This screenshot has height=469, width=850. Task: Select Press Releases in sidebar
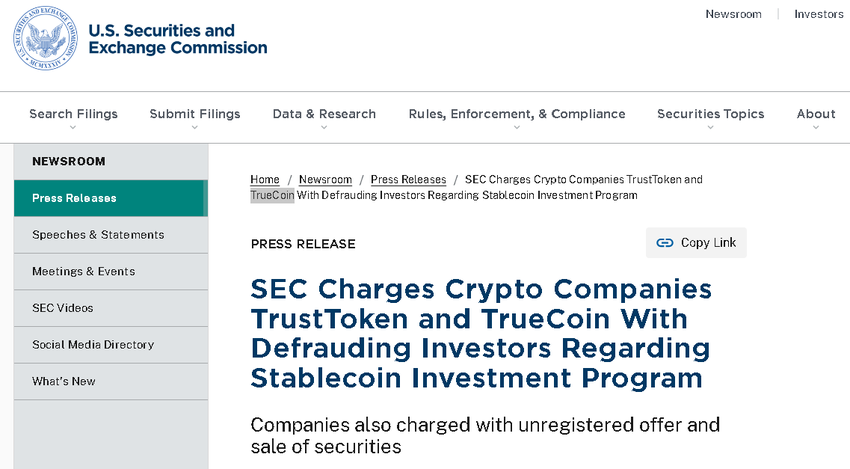tap(74, 198)
